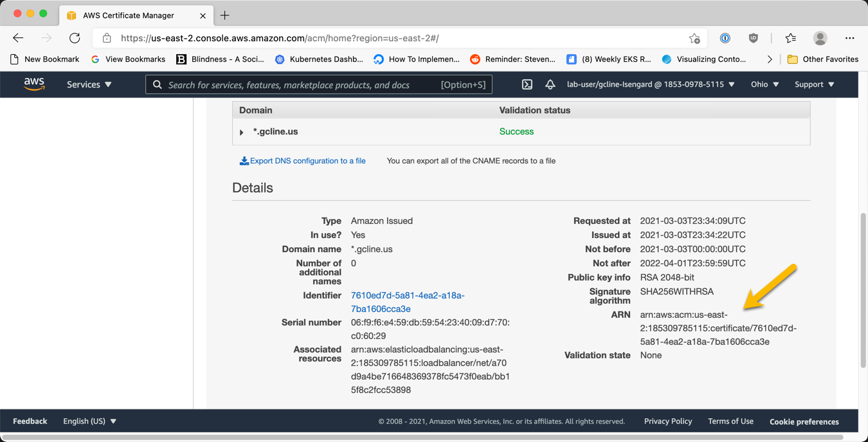Open the Support dropdown menu
The height and width of the screenshot is (442, 868).
click(813, 84)
